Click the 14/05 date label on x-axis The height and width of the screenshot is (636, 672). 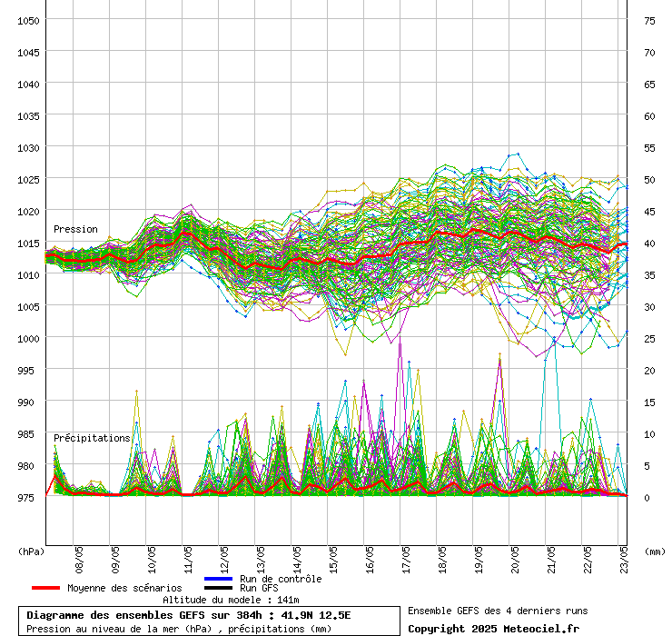[297, 560]
